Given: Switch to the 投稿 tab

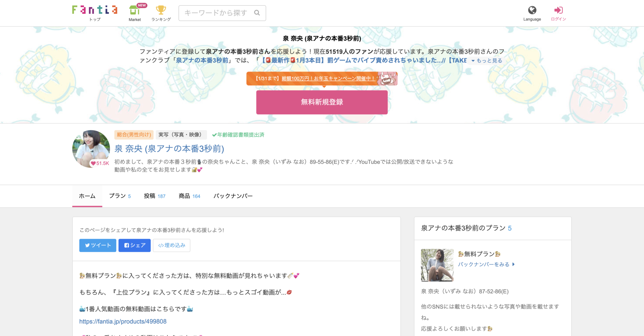Looking at the screenshot, I should [154, 196].
